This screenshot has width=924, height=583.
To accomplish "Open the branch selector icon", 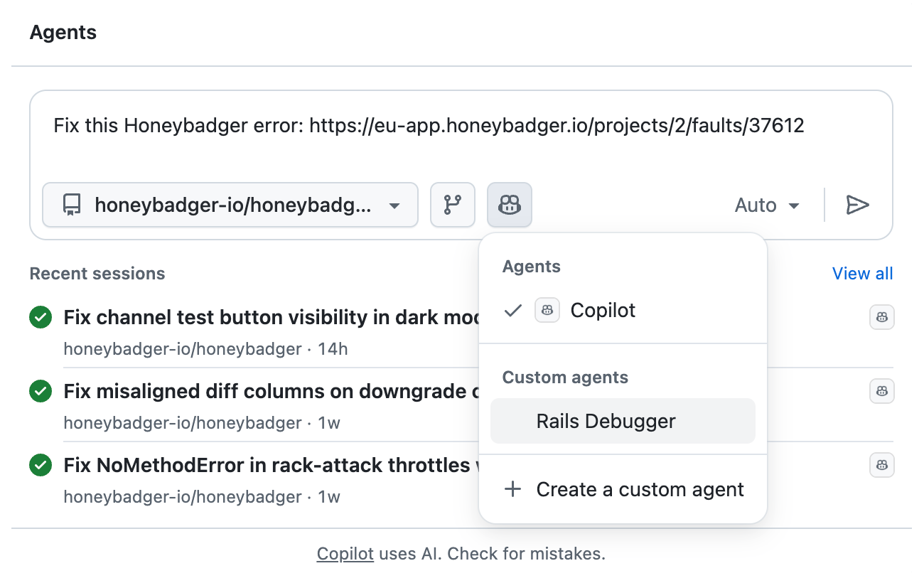I will [x=453, y=205].
